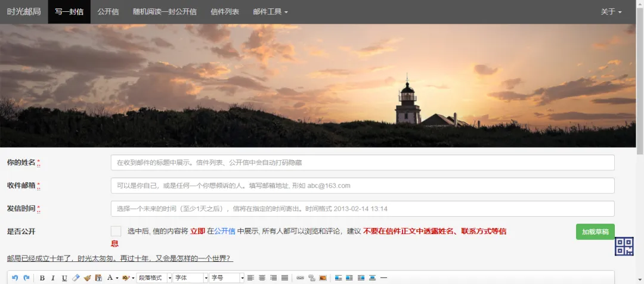Set image float left icon
Viewport: 644px width, 284px height.
tap(349, 278)
